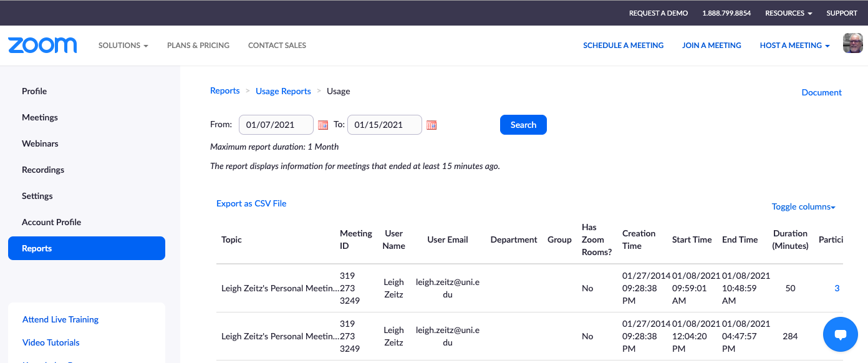The image size is (868, 363).
Task: Open Video Tutorials link
Action: (x=51, y=342)
